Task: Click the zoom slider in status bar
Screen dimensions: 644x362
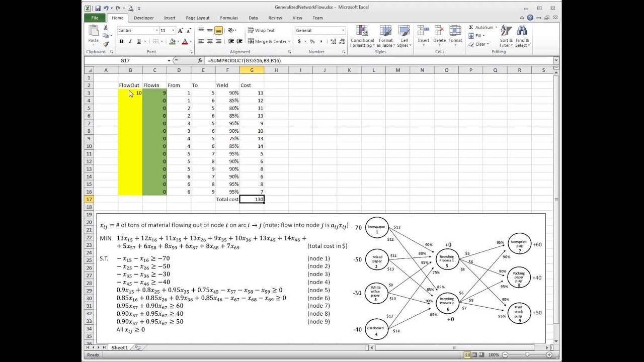Action: (x=527, y=355)
